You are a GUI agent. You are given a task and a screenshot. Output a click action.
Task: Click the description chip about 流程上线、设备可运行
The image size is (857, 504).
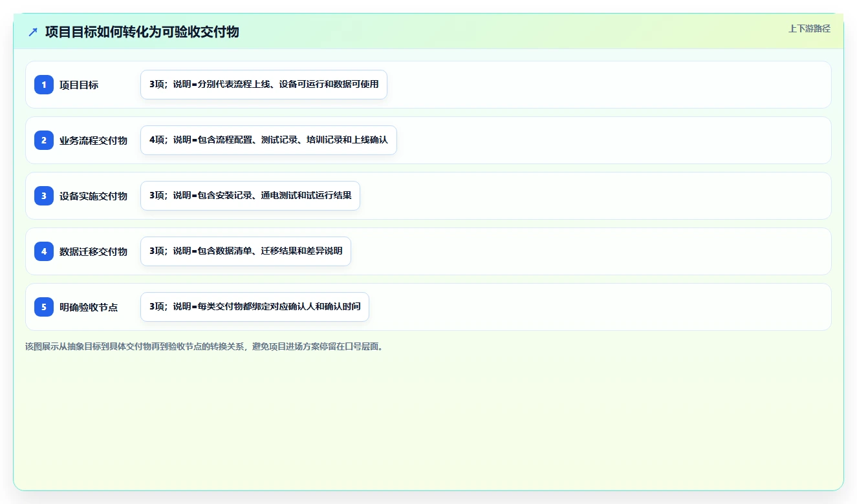click(x=264, y=85)
